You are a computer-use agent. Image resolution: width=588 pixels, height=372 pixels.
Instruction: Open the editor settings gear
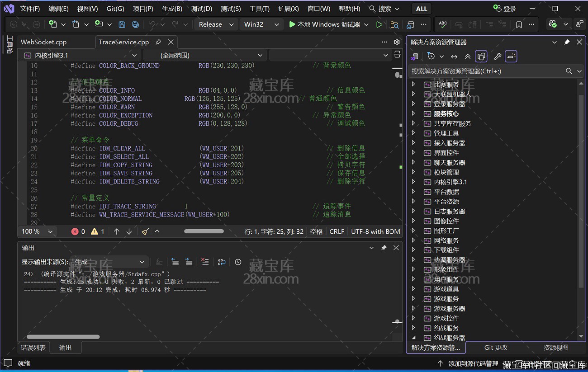(x=397, y=42)
